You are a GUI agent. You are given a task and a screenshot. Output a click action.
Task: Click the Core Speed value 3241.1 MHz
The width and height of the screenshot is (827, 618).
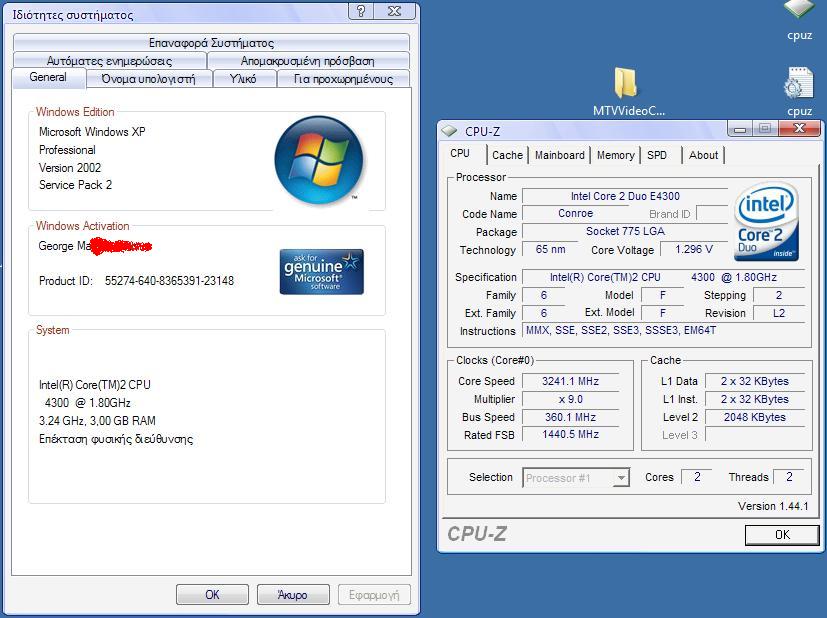(570, 381)
